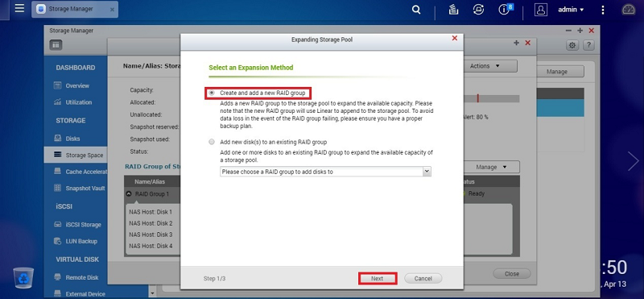The width and height of the screenshot is (644, 299).
Task: Collapse the RAID Group 1 row
Action: tap(129, 193)
